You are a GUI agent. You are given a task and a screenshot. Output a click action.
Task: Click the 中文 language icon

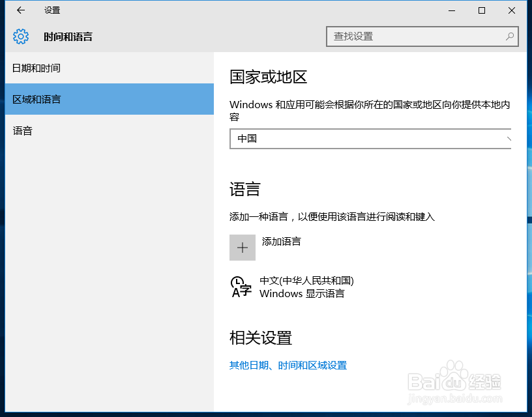coord(241,287)
